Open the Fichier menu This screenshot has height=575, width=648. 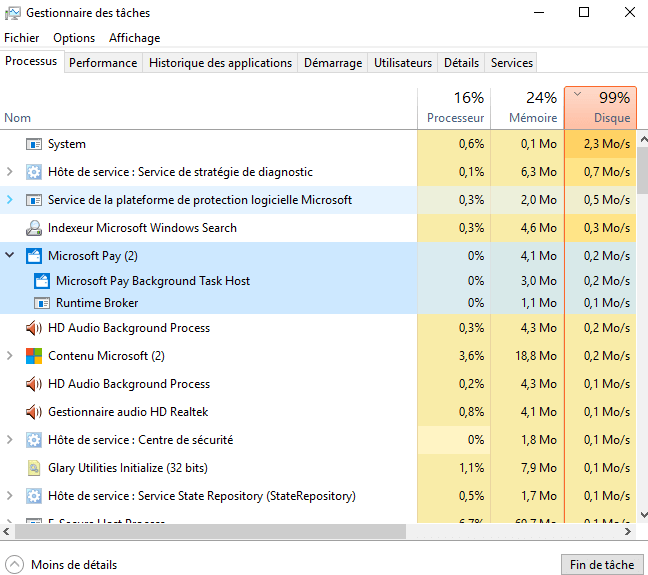21,38
